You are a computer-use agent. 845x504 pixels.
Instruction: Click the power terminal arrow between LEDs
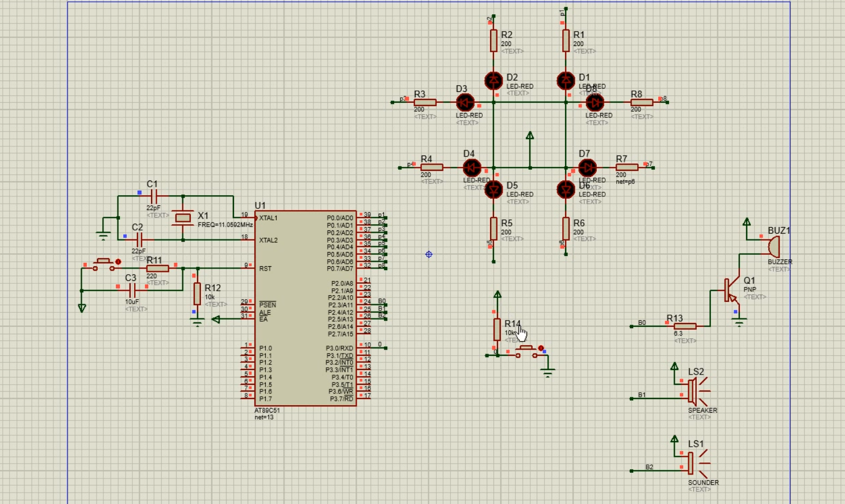[530, 136]
